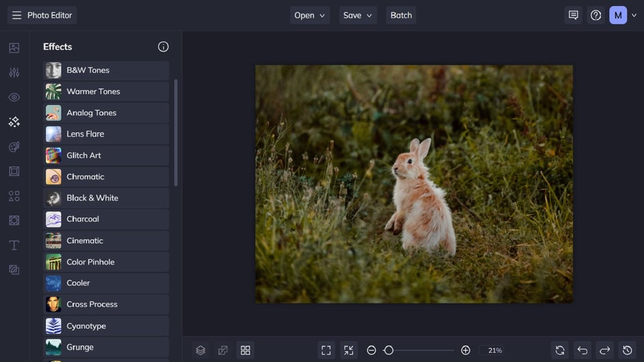Click the Effects panel scrollbar
This screenshot has width=644, height=362.
176,132
